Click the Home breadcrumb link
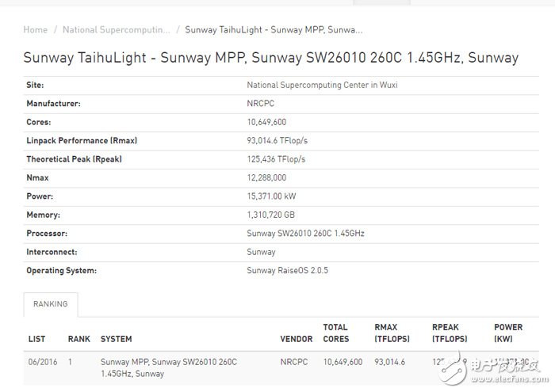Viewport: 555px width, 392px height. click(35, 30)
